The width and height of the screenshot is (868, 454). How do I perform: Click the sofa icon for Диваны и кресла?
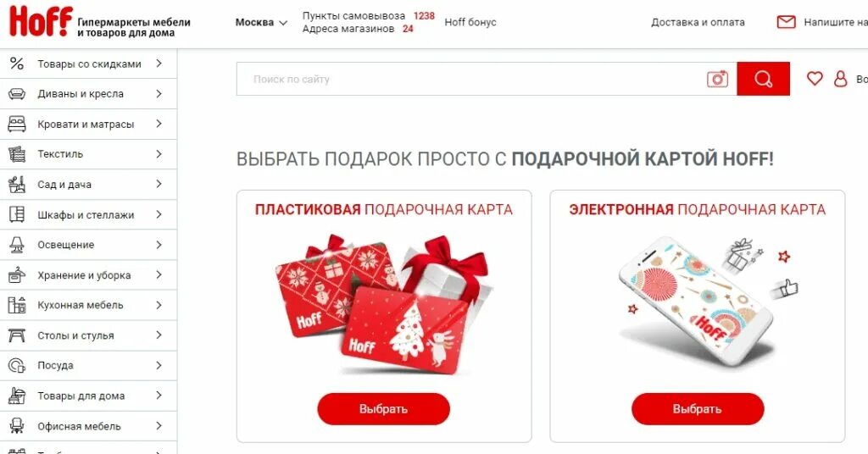tap(17, 93)
